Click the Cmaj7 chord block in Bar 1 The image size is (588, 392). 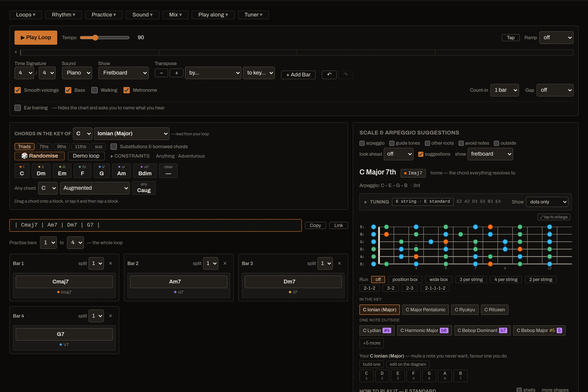click(x=64, y=282)
